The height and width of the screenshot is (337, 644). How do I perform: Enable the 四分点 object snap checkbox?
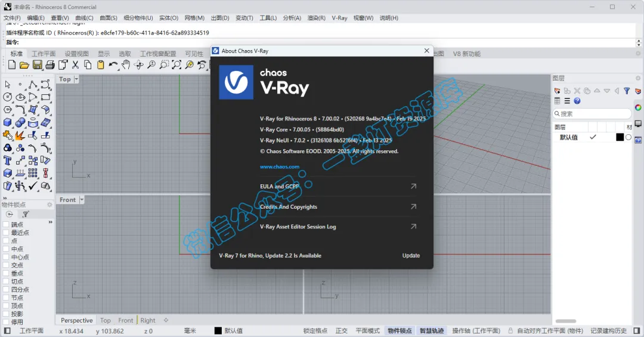[6, 290]
